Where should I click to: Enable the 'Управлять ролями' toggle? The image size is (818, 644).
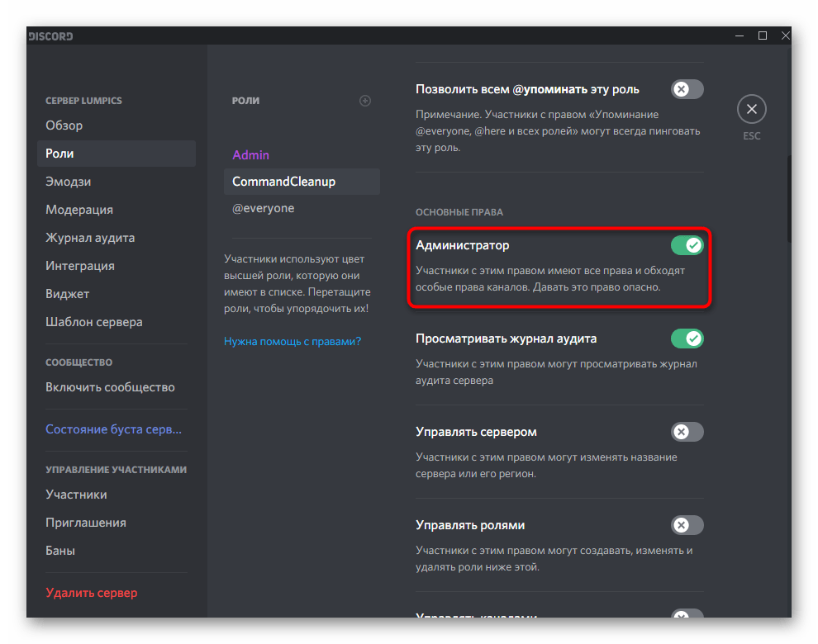coord(687,525)
